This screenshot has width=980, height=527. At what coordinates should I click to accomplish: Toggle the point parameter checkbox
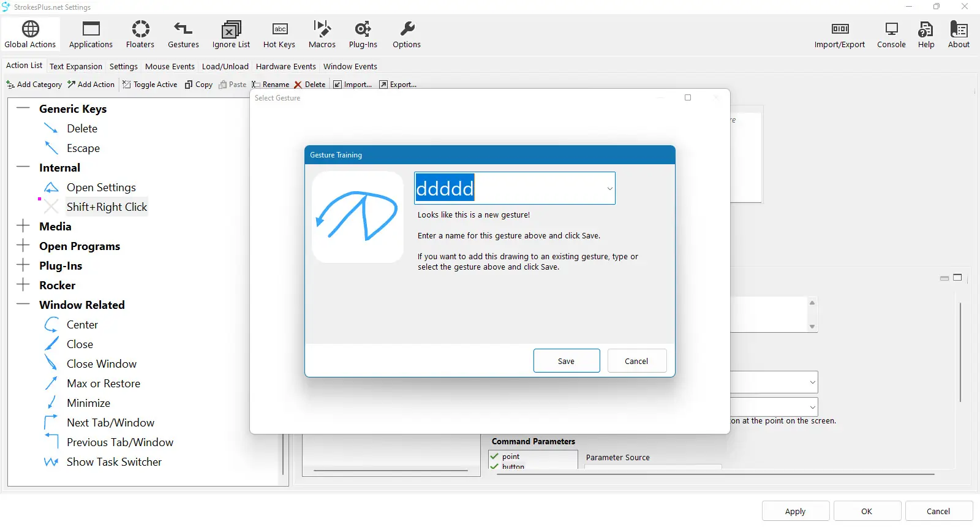pos(494,457)
